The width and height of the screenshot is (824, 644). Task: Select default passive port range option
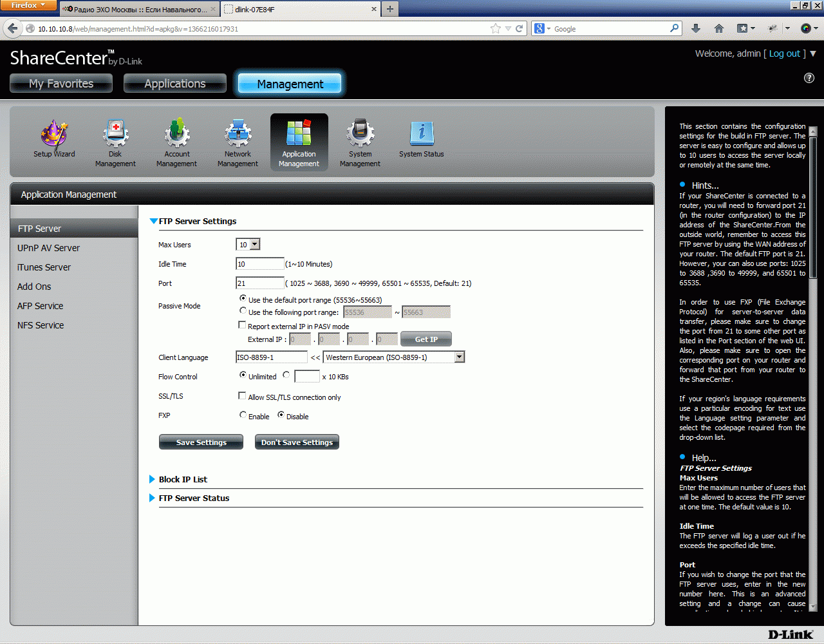243,298
